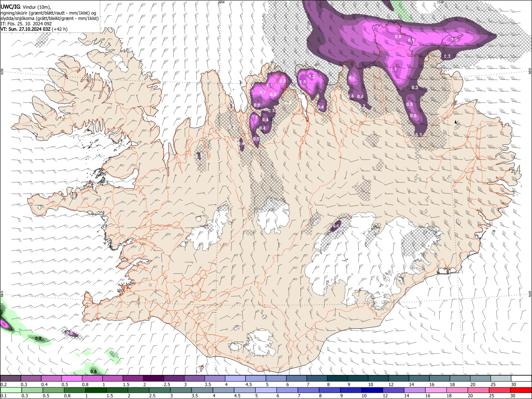Select the white swatch after 30 in upper legend
532x399 pixels.
point(522,379)
